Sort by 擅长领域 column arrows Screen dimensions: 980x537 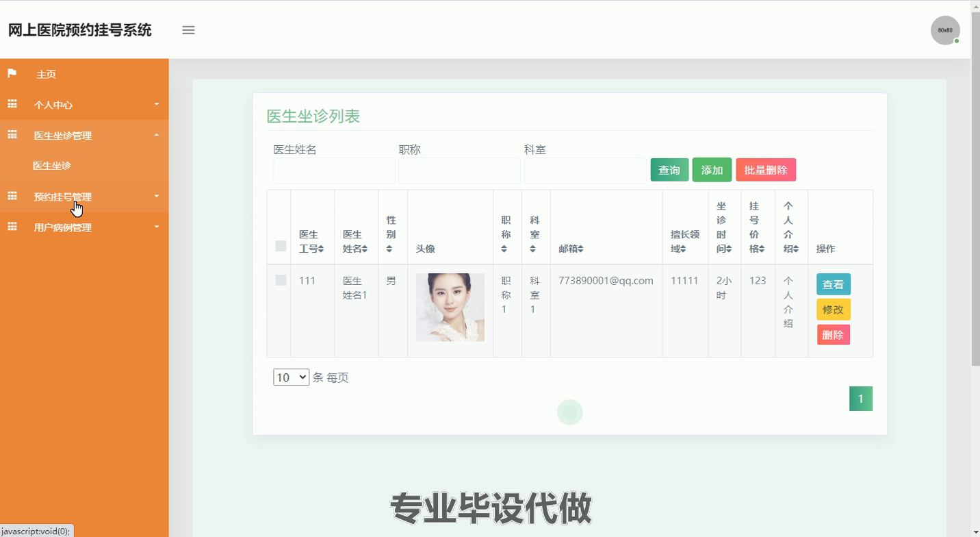[683, 249]
